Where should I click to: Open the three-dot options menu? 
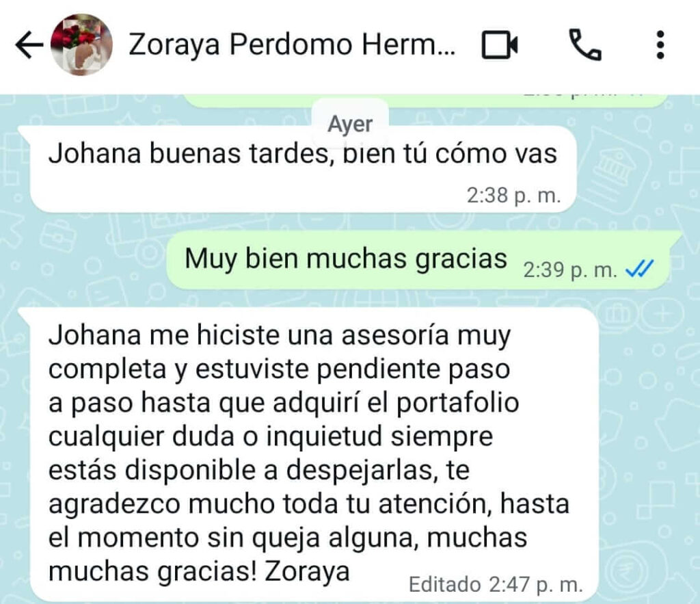coord(661,44)
